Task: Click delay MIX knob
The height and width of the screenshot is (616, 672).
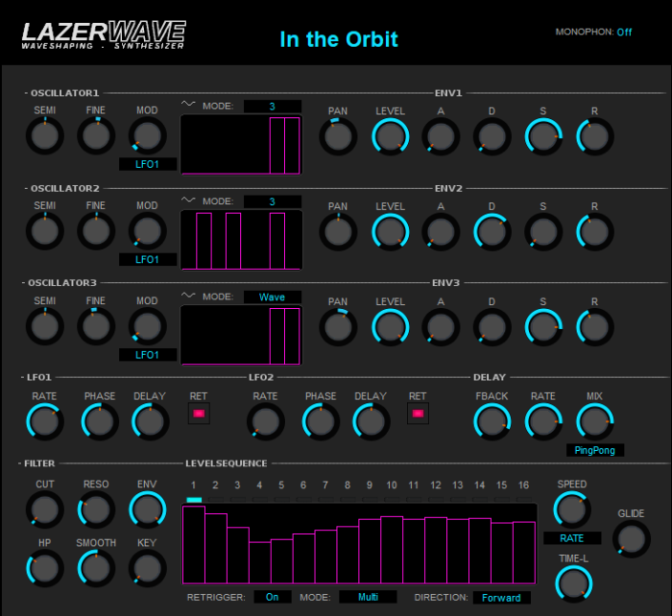Action: pyautogui.click(x=595, y=421)
